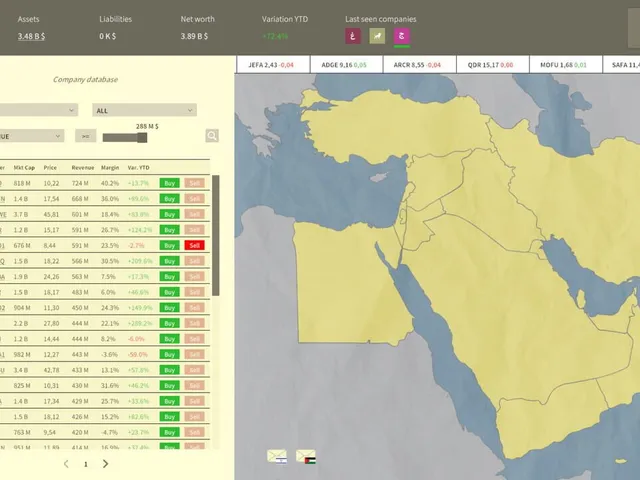Open the ALL filter dropdown

[144, 110]
